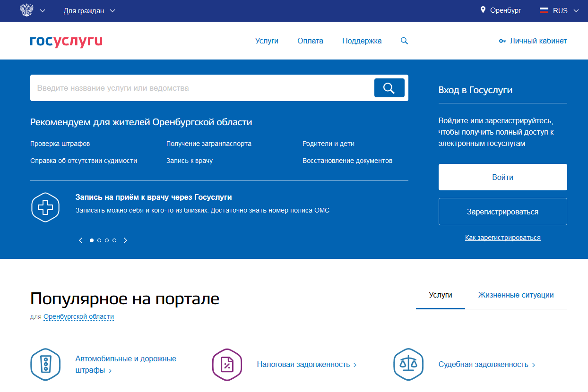
Task: Change region via Оренбургской области link
Action: (78, 316)
